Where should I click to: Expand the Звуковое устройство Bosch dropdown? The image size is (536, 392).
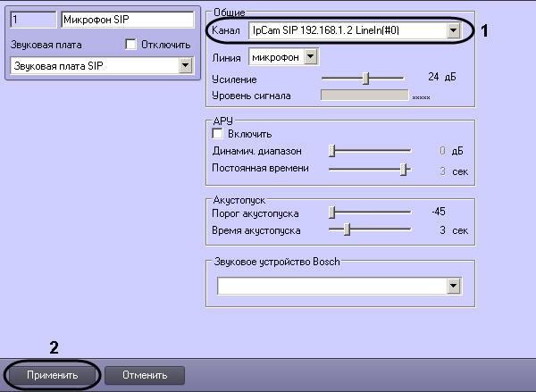(x=454, y=286)
